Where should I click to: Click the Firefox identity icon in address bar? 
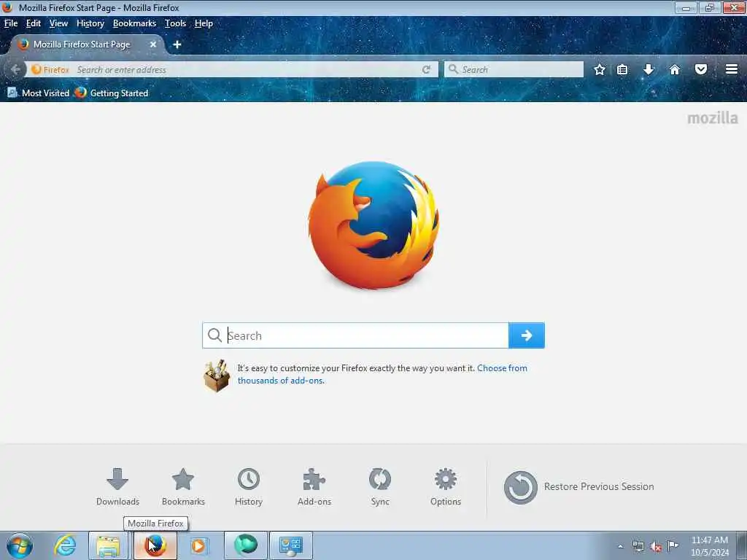[x=50, y=70]
